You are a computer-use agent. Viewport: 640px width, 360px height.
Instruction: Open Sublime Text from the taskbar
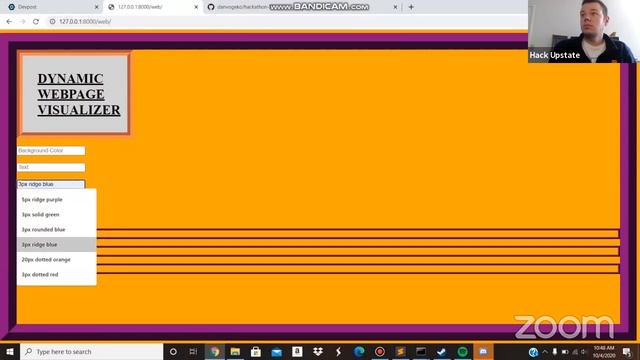[x=400, y=351]
